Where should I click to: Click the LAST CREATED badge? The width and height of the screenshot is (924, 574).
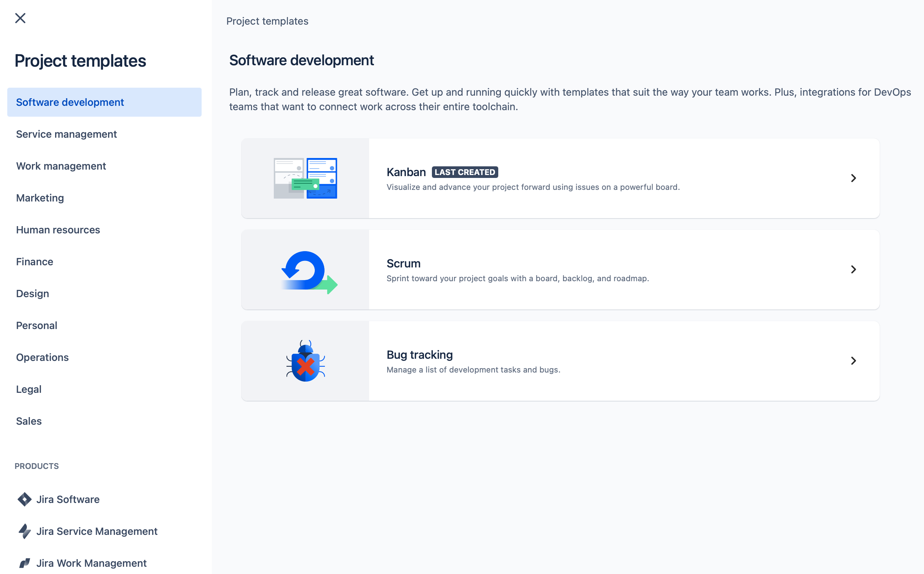click(465, 172)
